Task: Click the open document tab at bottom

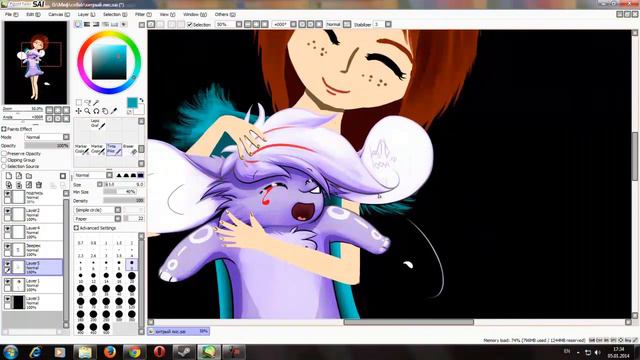Action: tap(178, 331)
